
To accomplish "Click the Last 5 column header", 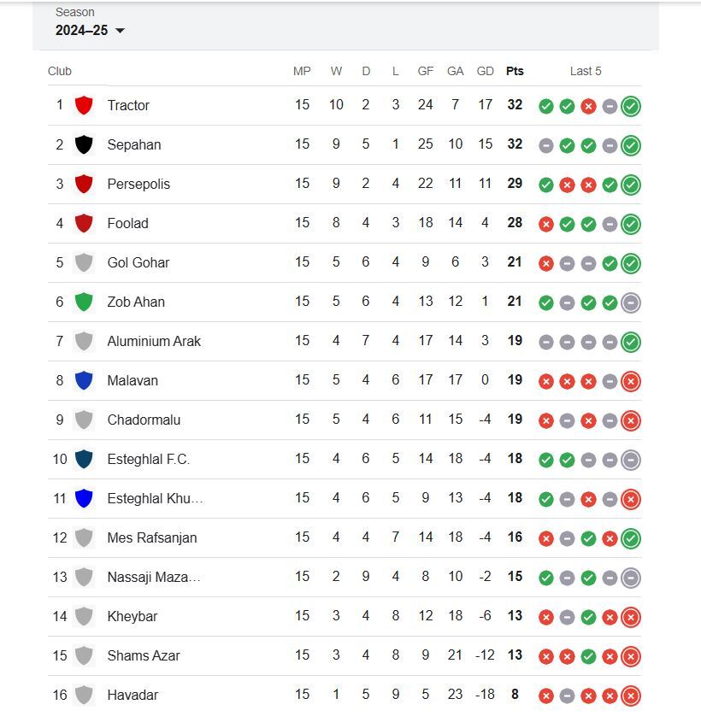I will pyautogui.click(x=586, y=71).
